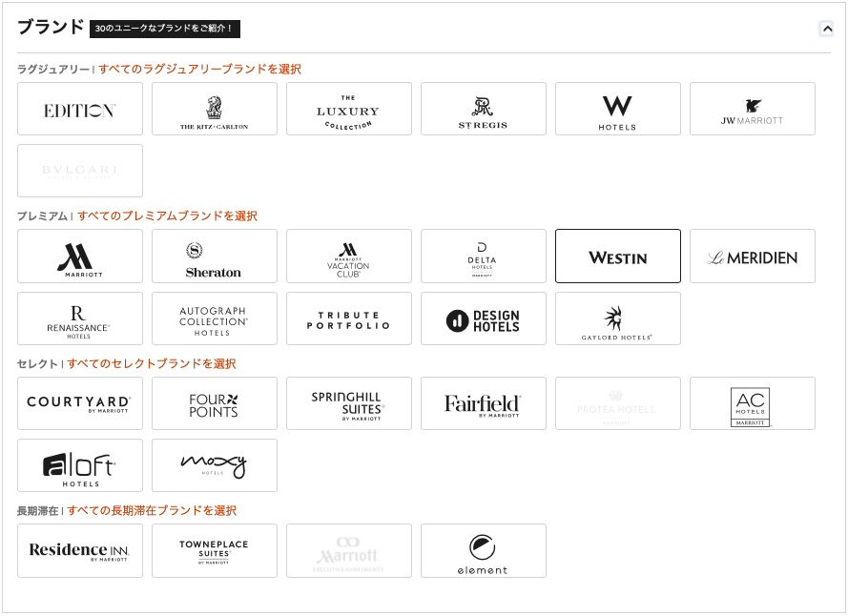Click the faded Protea Hotels tile
The image size is (848, 616).
tap(618, 403)
